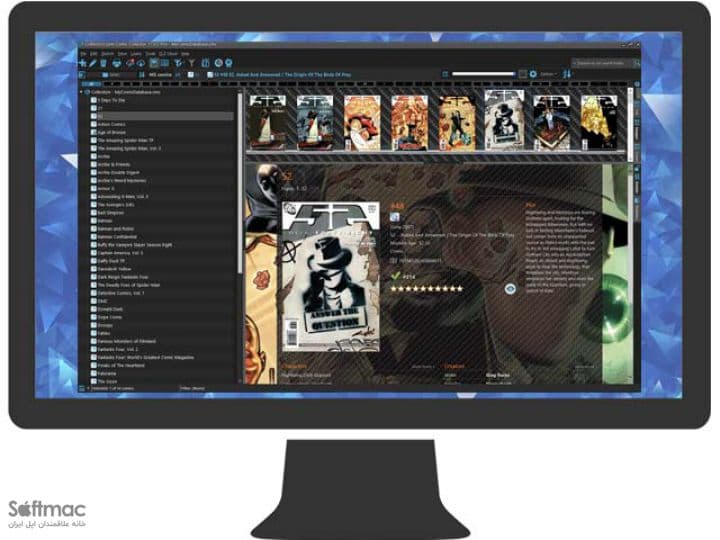
Task: Select series "Age of Bronze"
Action: (x=111, y=132)
